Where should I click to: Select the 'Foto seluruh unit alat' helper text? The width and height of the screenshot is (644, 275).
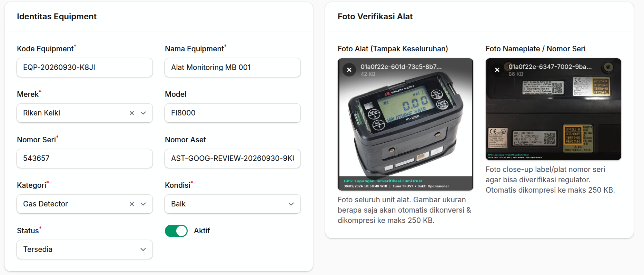coord(404,210)
